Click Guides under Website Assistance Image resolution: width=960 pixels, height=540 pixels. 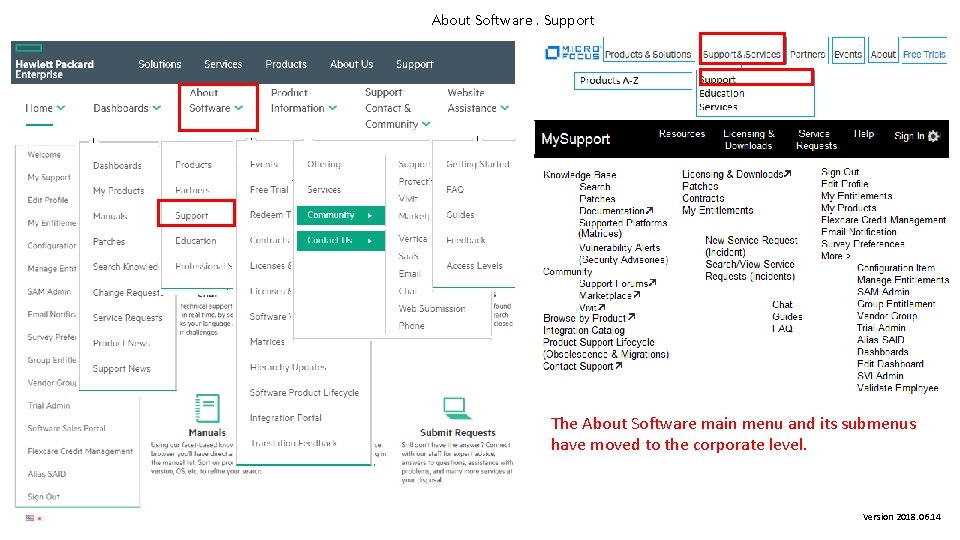pyautogui.click(x=460, y=215)
